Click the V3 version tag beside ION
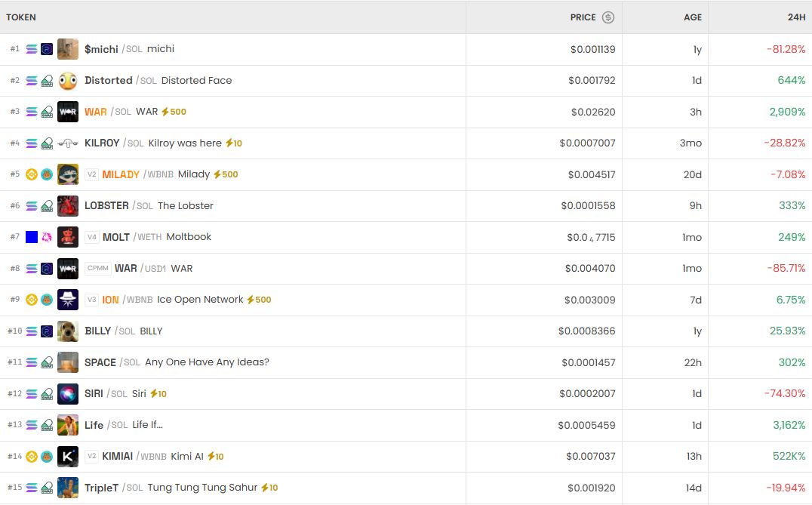 91,300
